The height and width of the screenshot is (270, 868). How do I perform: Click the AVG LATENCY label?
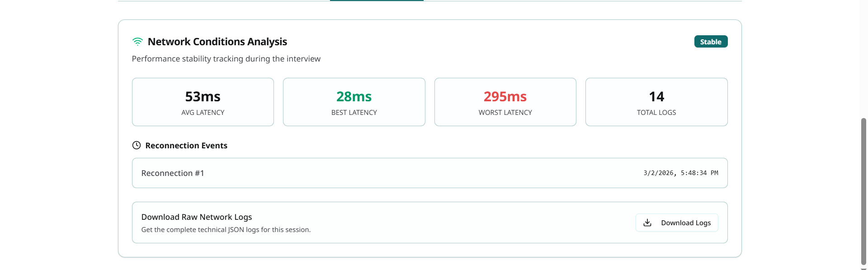pos(203,113)
